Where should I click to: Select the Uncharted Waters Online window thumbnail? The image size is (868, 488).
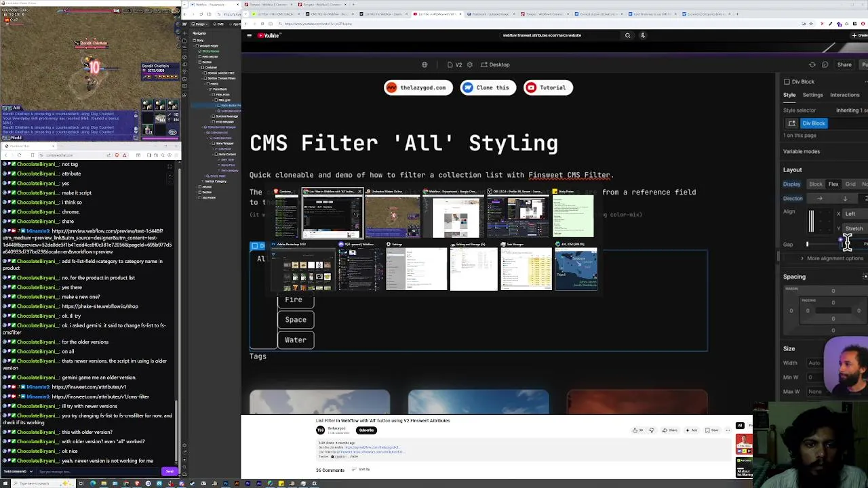pyautogui.click(x=393, y=214)
